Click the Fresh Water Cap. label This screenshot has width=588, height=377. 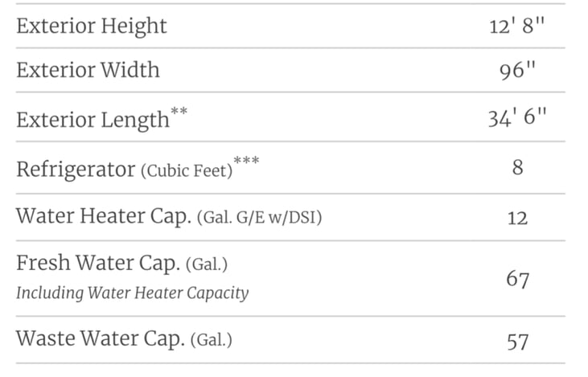(x=97, y=264)
